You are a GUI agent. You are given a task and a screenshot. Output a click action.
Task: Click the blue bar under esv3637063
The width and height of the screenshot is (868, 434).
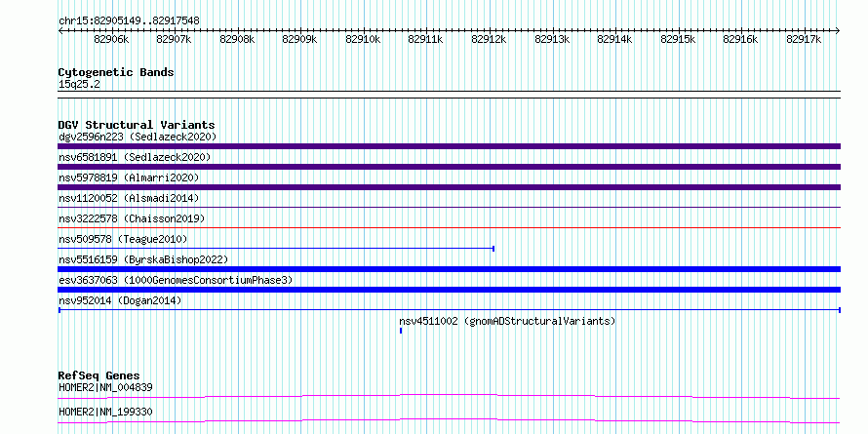(x=449, y=290)
